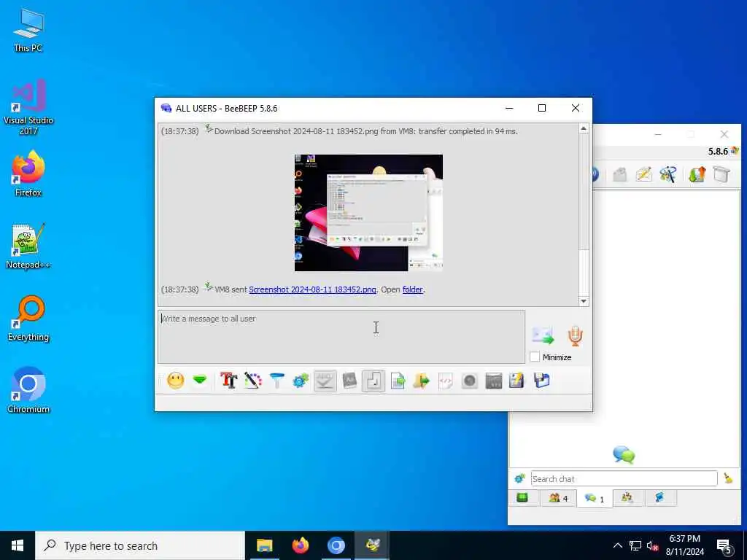Click the gray round record icon
This screenshot has width=747, height=560.
(x=470, y=381)
